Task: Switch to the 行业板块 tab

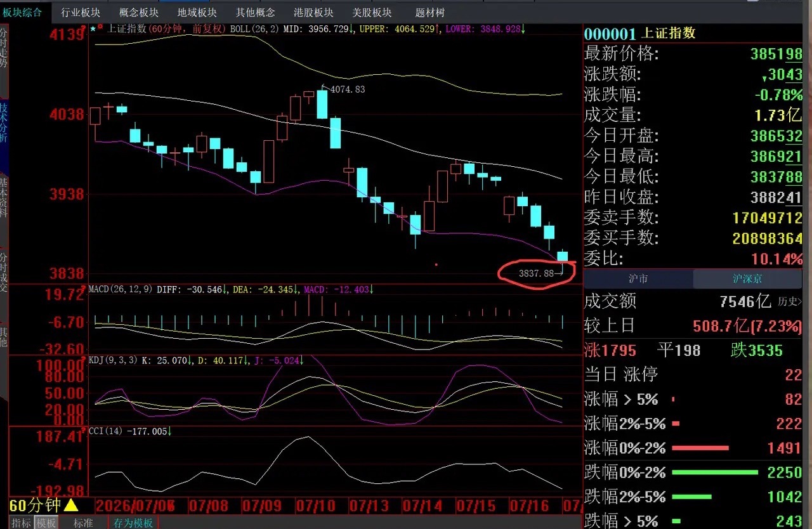Action: pos(81,12)
